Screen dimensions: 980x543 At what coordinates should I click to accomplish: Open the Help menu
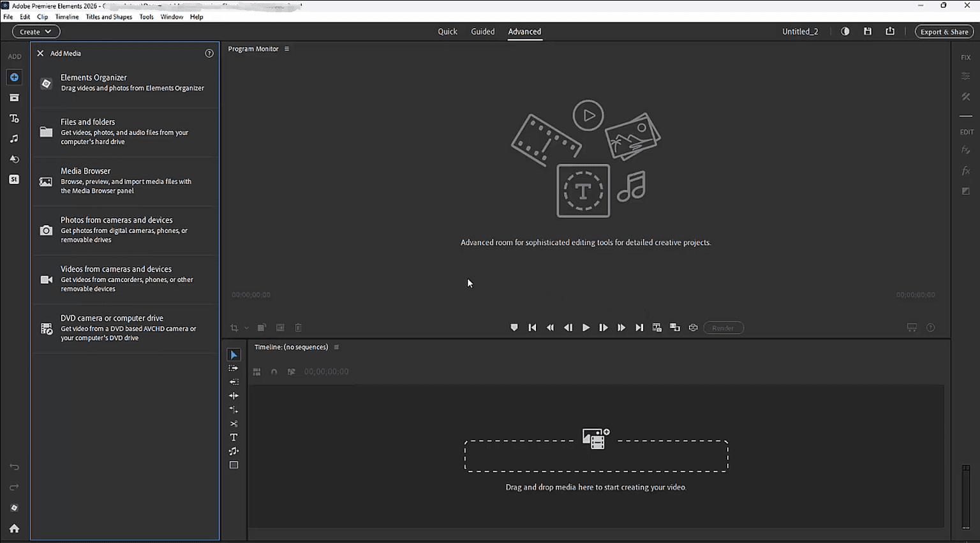point(197,17)
